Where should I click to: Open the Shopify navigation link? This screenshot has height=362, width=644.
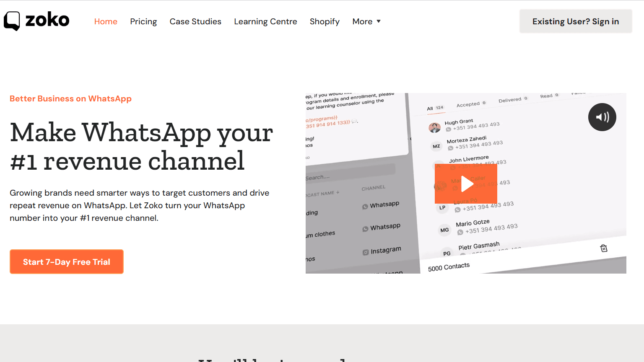[x=325, y=21]
